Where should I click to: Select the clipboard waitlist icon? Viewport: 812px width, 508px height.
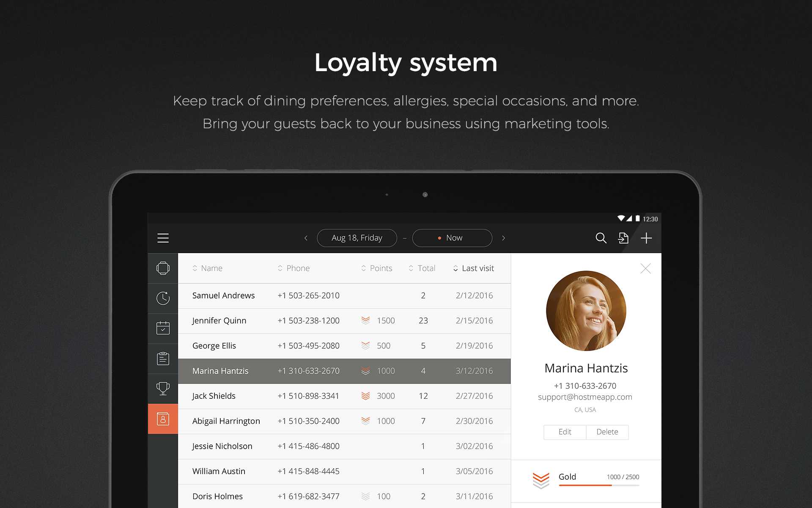(163, 358)
